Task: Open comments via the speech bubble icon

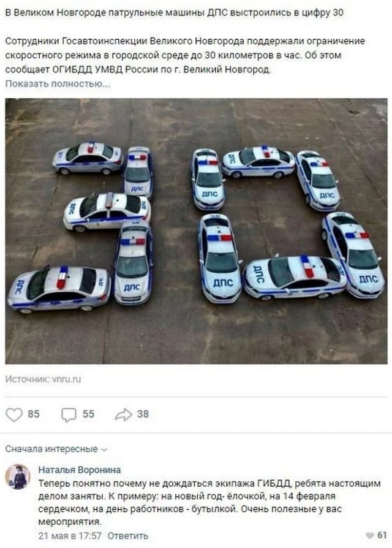Action: click(x=69, y=415)
